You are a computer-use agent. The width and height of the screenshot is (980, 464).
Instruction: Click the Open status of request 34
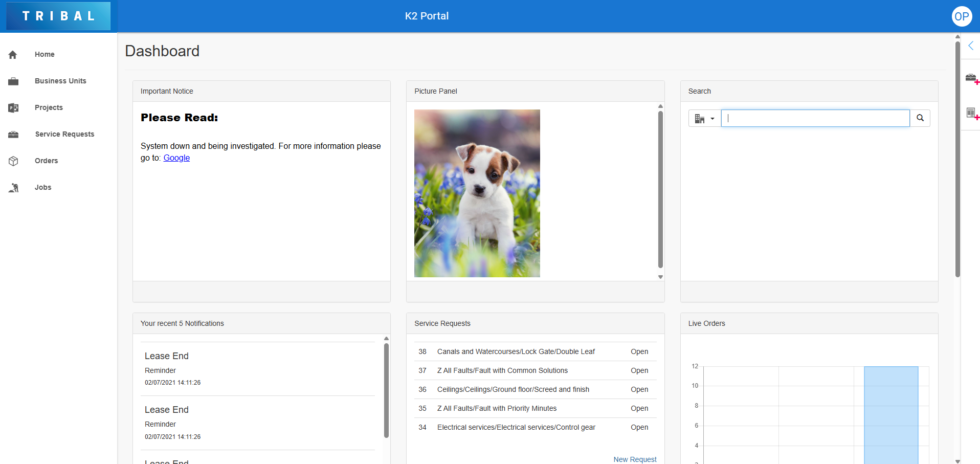point(639,427)
